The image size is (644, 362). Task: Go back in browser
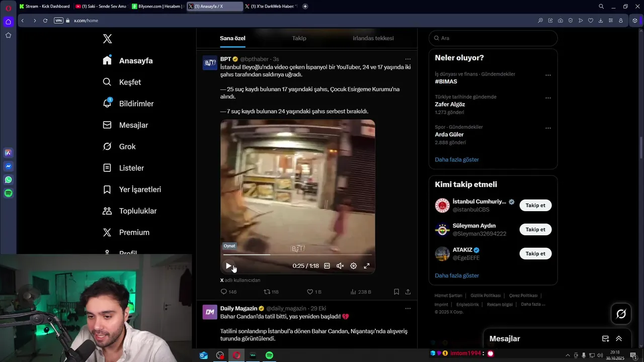tap(22, 21)
